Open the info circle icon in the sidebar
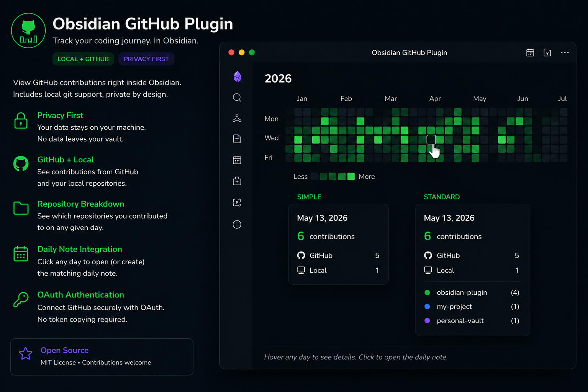This screenshot has height=392, width=588. tap(237, 224)
